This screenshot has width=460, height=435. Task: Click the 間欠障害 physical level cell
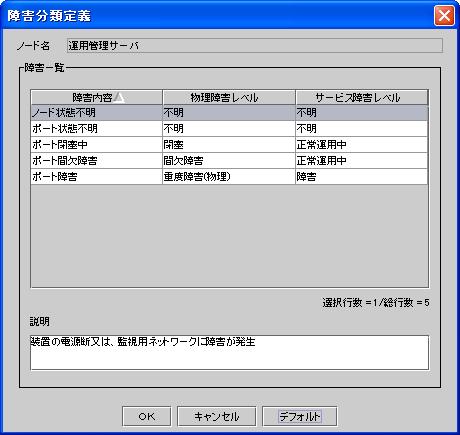point(229,161)
